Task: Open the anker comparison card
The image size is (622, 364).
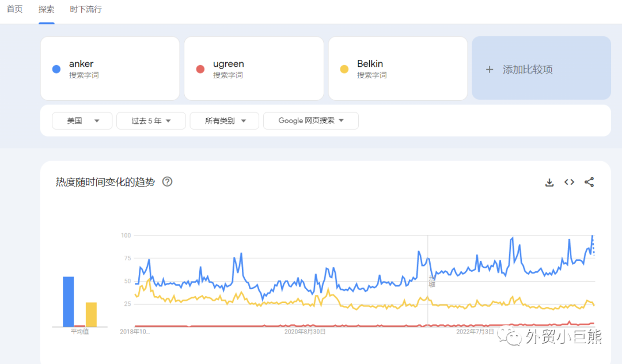Action: [109, 68]
